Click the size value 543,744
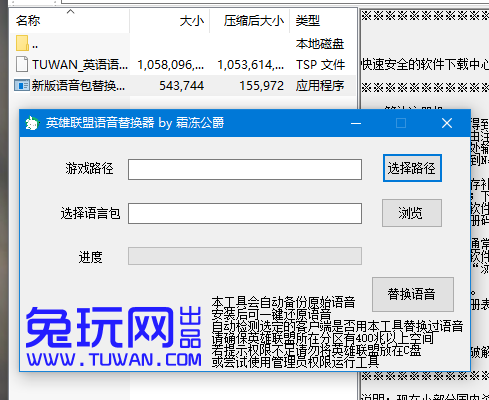489x400 pixels. (x=181, y=86)
